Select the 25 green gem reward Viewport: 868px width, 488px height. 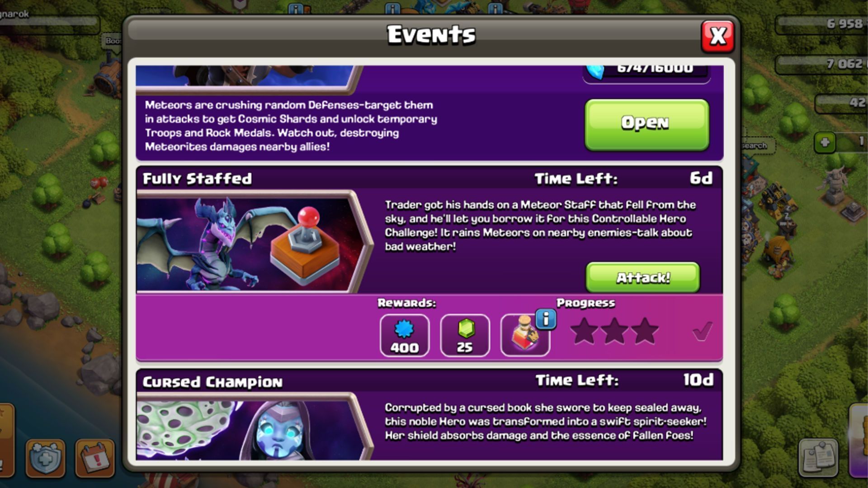click(x=465, y=335)
